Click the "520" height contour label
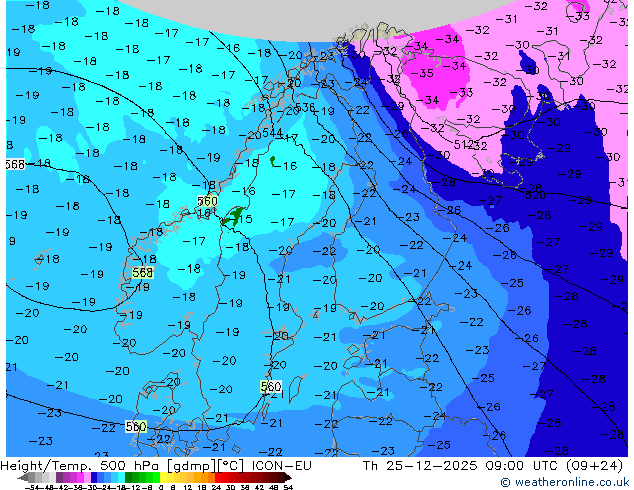Screen dimensions: 634x490 [x=535, y=195]
